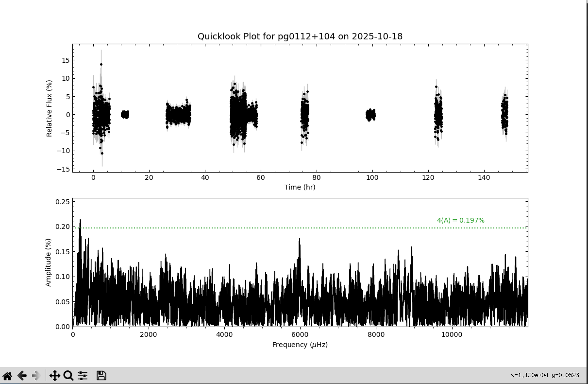This screenshot has width=588, height=384.
Task: Click the Amplitude (%) axis label
Action: (x=49, y=262)
